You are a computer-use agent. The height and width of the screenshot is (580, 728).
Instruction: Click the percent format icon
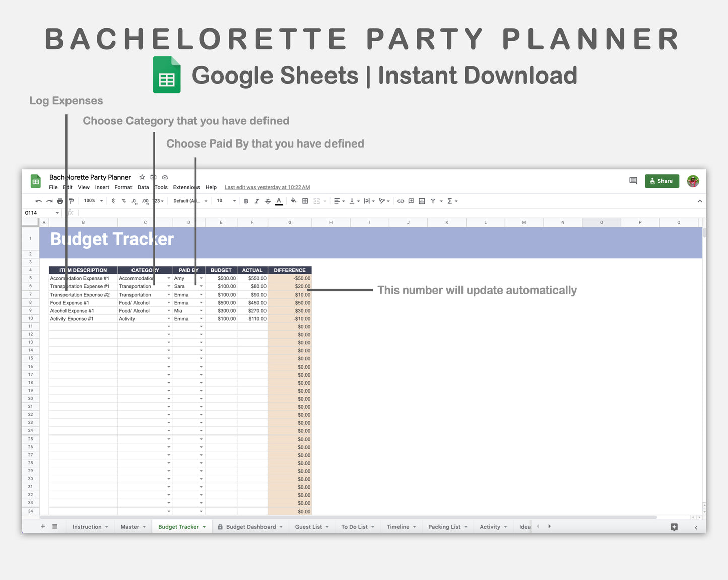[123, 201]
